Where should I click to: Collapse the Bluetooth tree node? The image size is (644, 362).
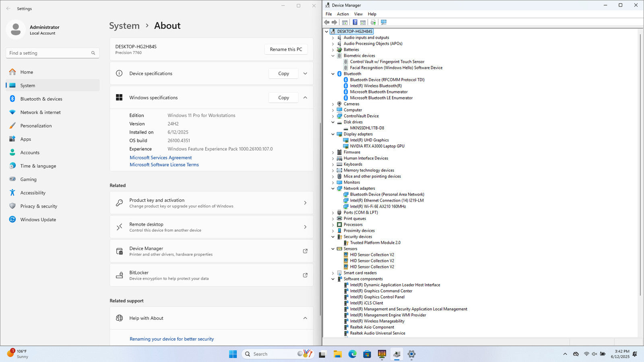pos(333,74)
